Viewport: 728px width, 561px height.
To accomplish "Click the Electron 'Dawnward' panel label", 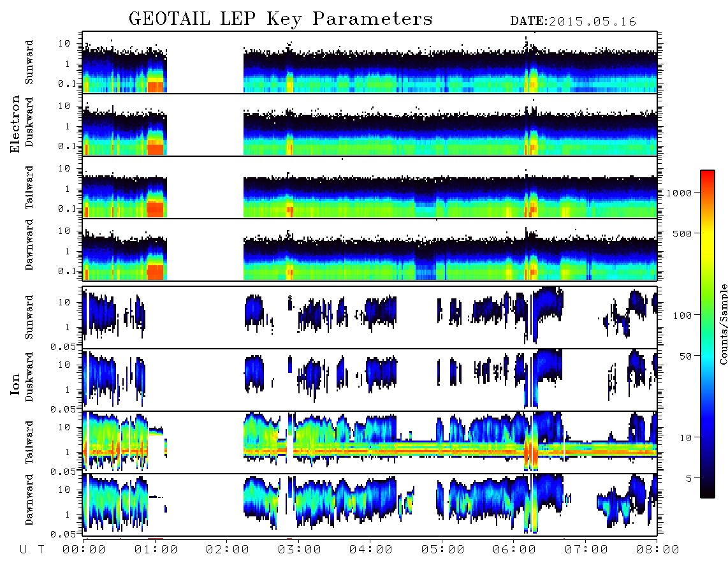I will [29, 245].
